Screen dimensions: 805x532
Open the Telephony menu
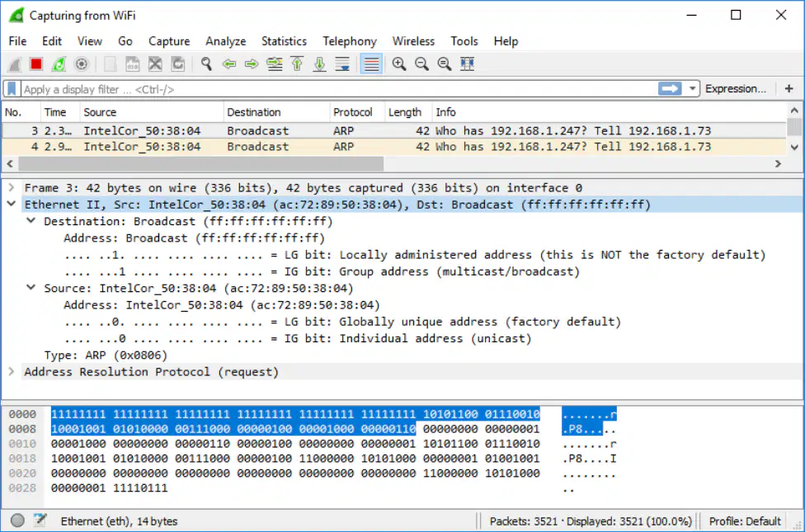click(x=350, y=41)
